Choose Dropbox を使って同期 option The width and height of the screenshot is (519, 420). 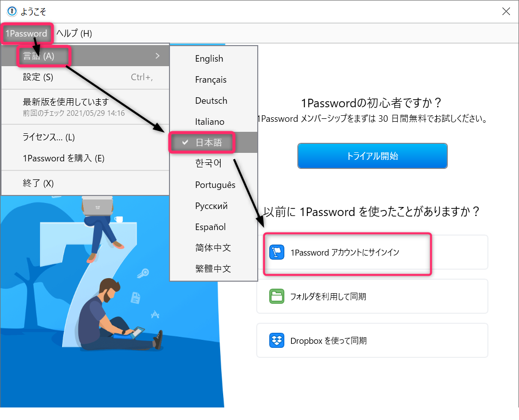tap(373, 340)
